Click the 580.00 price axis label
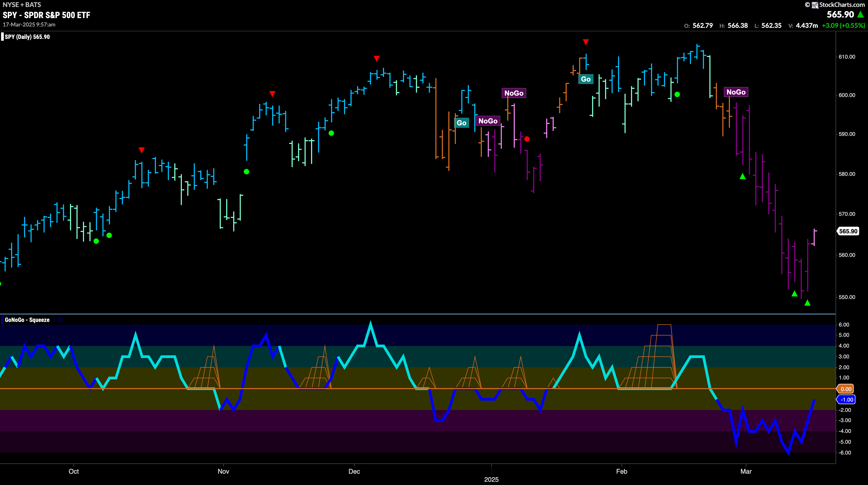The image size is (868, 485). 847,174
